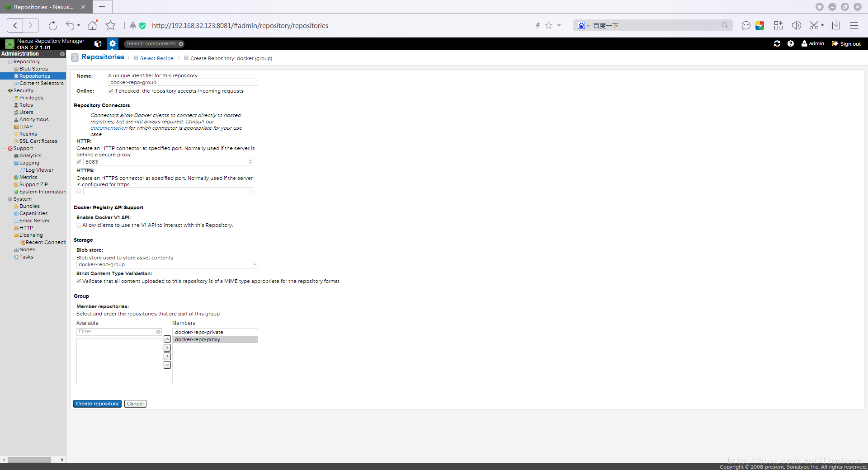Open the browser home page

click(x=93, y=25)
